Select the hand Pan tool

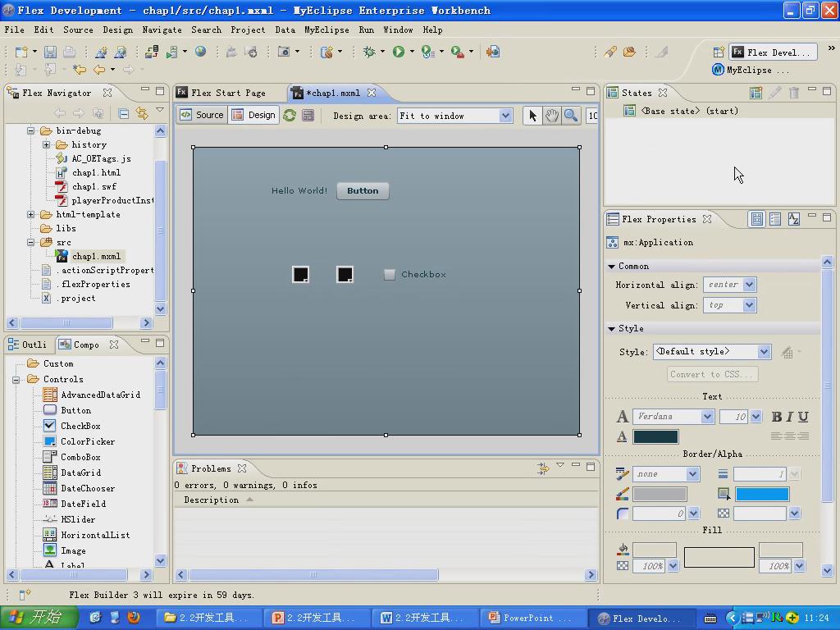(x=552, y=116)
